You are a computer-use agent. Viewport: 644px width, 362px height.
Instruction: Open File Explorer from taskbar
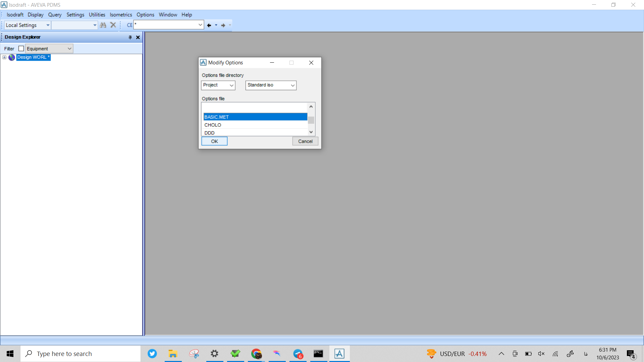(x=173, y=354)
